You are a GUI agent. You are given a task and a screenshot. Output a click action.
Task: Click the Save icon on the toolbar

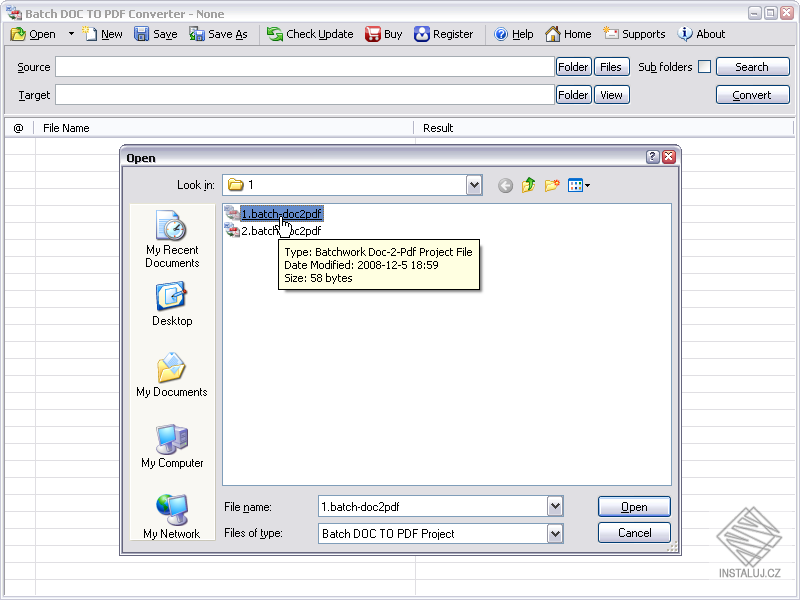tap(156, 33)
